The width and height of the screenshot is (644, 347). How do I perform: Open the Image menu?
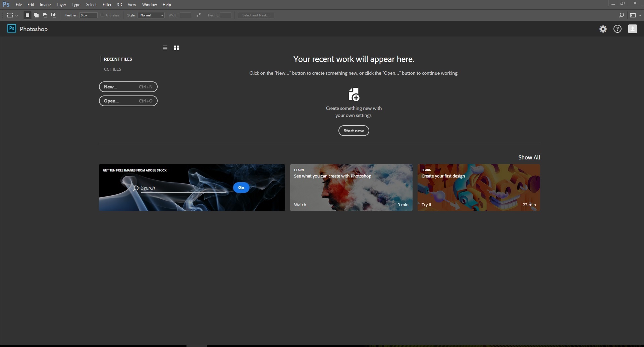45,5
